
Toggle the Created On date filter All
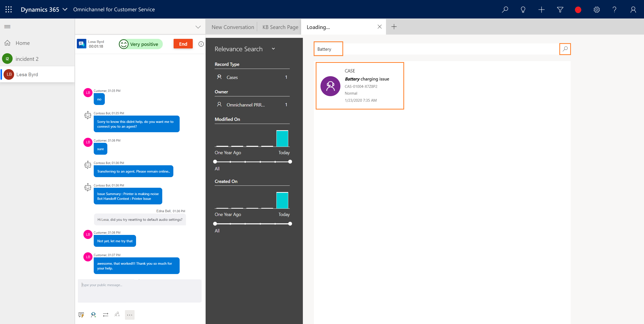point(217,231)
